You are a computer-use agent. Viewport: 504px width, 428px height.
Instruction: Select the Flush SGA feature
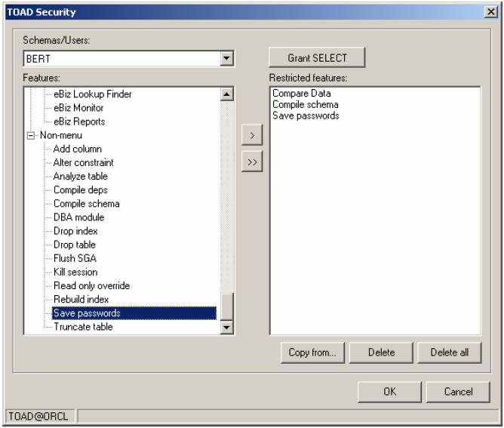75,258
